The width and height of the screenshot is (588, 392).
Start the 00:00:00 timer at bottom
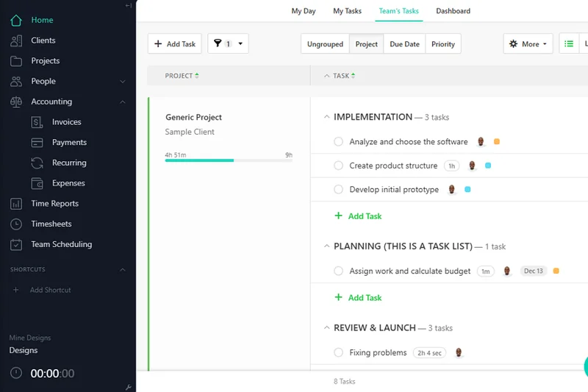[16, 374]
